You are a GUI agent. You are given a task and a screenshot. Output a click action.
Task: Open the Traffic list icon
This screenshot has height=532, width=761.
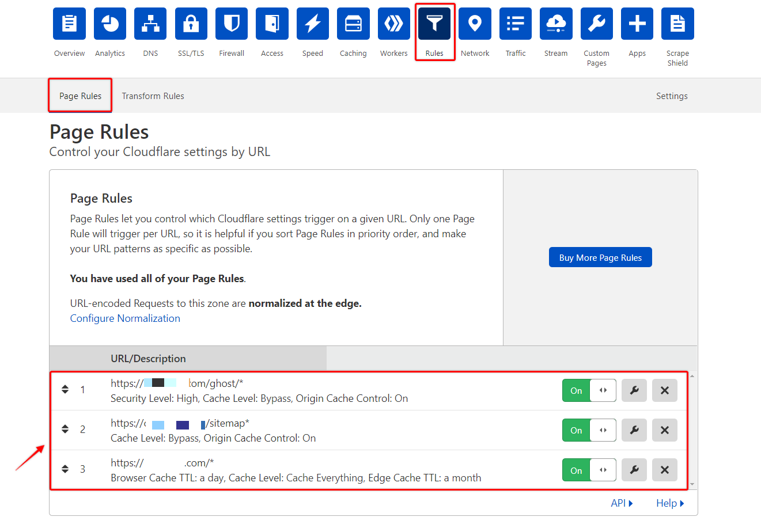516,24
